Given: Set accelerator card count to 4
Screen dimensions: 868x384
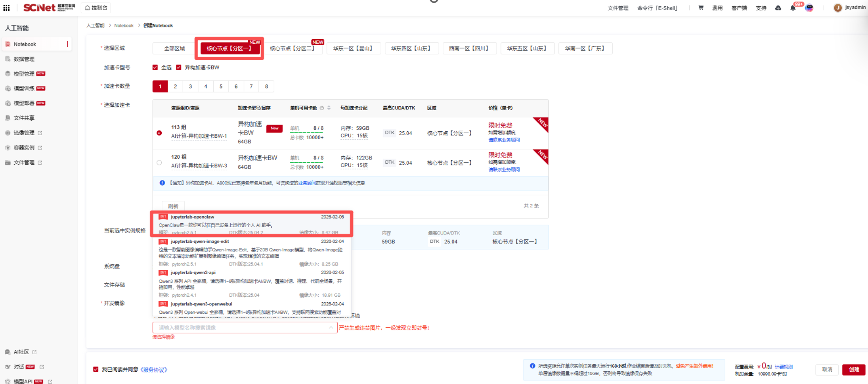Looking at the screenshot, I should coord(206,86).
